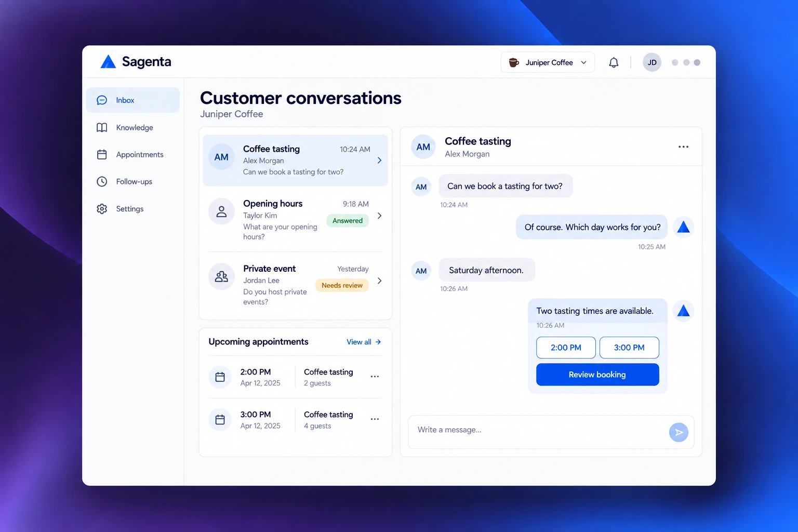The height and width of the screenshot is (532, 798).
Task: Click the "Upcoming appointments" heading
Action: [259, 342]
